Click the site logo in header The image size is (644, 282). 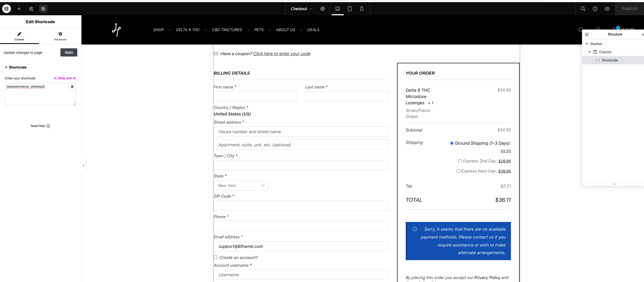[116, 30]
